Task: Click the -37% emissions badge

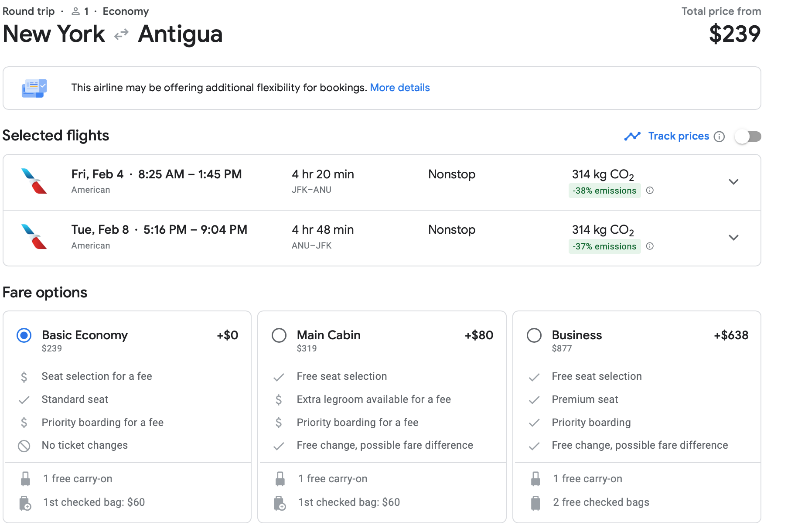Action: click(604, 246)
